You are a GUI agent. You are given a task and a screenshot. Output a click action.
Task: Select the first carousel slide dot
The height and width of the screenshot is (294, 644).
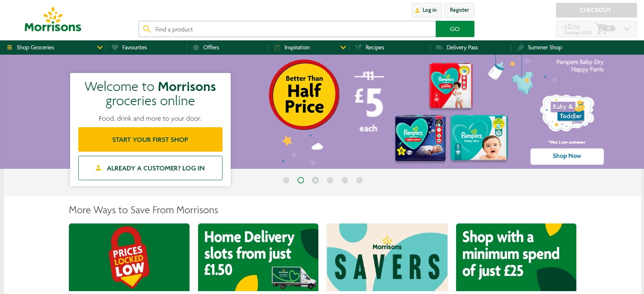(286, 180)
